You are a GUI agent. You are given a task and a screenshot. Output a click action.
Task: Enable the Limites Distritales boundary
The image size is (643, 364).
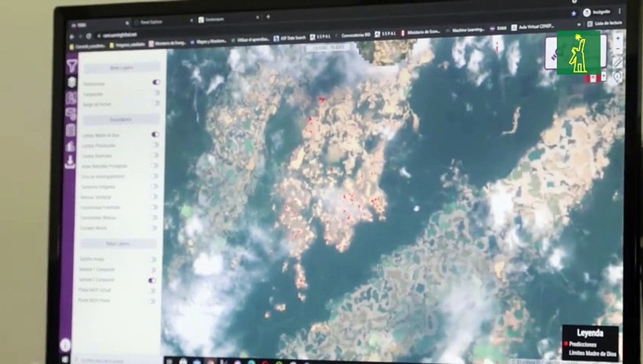(155, 155)
